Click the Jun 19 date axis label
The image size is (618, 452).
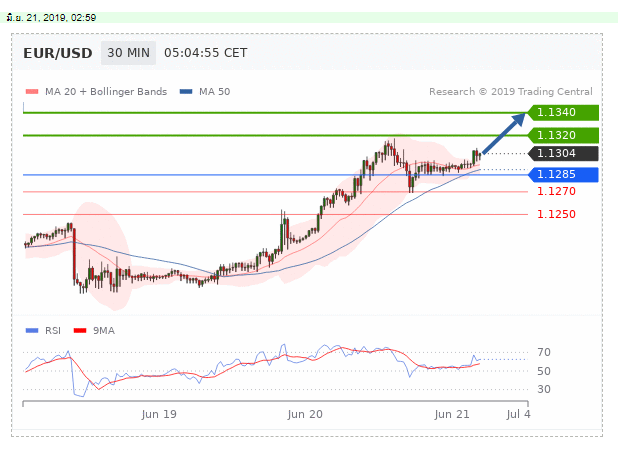tap(159, 415)
